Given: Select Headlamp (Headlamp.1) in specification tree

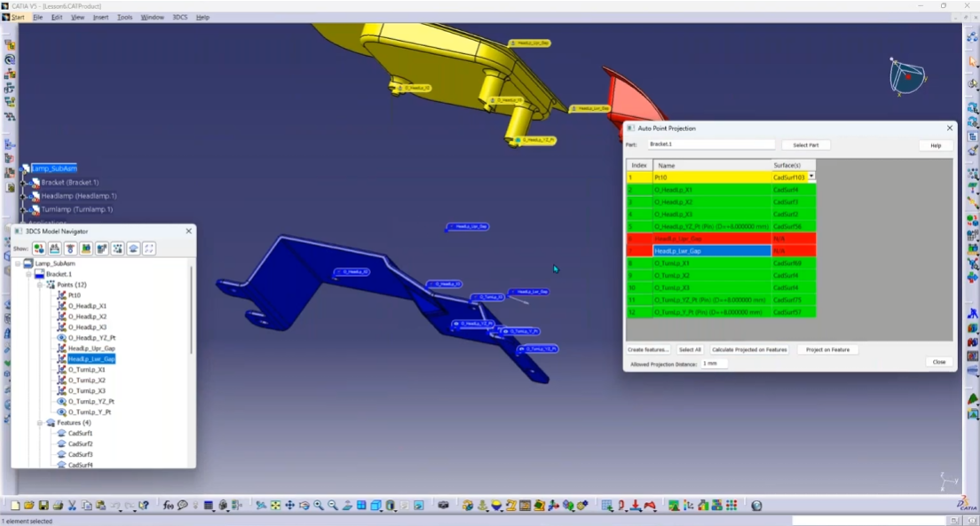Looking at the screenshot, I should (x=78, y=195).
